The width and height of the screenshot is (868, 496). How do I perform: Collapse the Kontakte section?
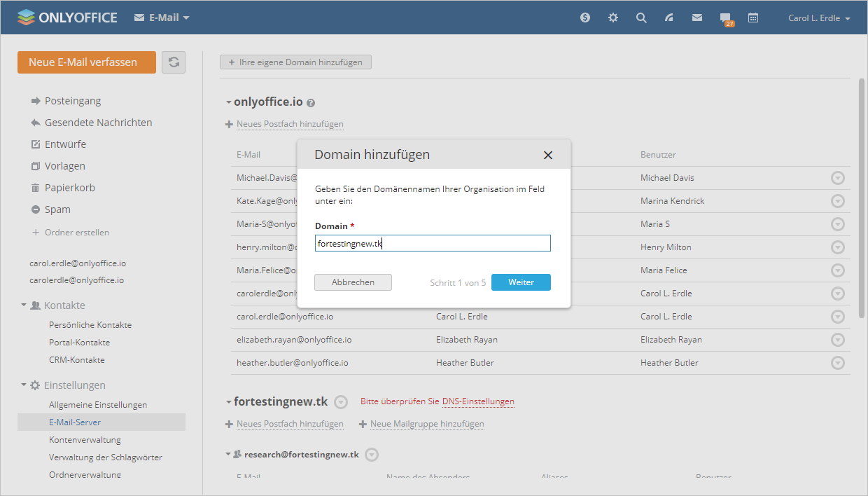pyautogui.click(x=24, y=305)
